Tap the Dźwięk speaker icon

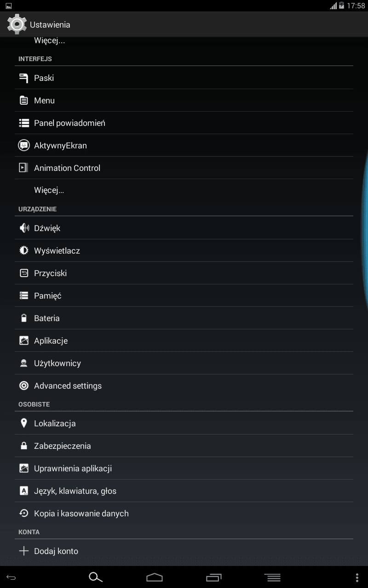point(24,228)
